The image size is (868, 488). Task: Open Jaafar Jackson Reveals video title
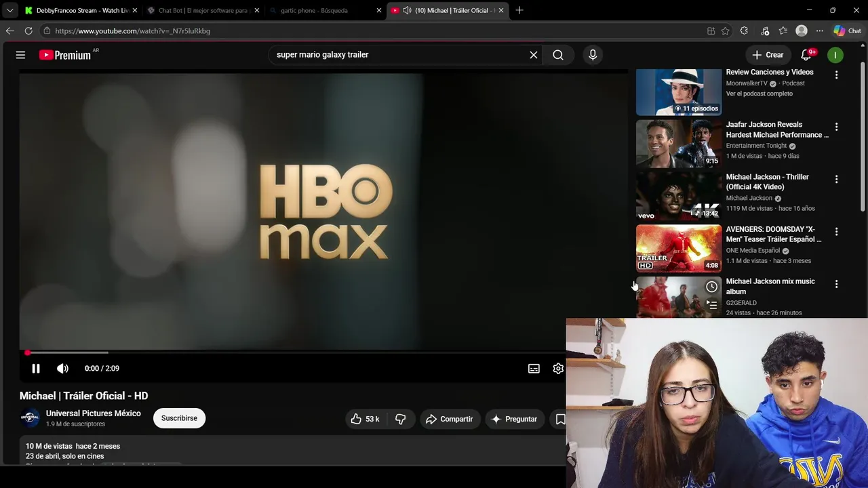(x=777, y=129)
